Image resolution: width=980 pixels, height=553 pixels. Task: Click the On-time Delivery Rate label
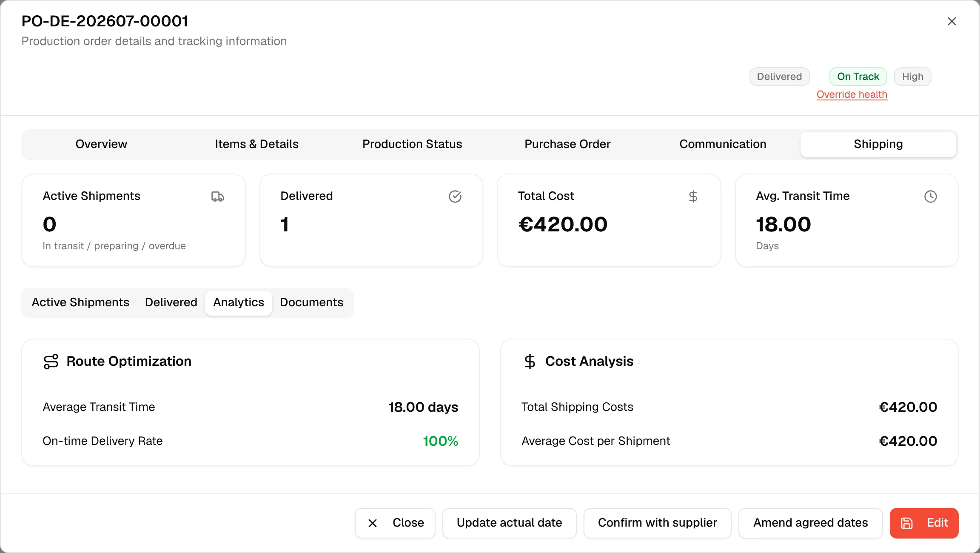click(x=103, y=441)
